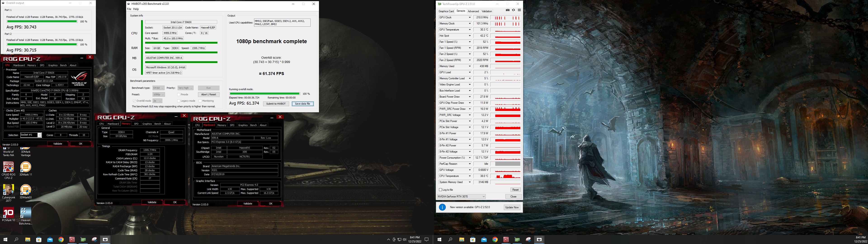Click the x265 Running overkill mode progress bar
The height and width of the screenshot is (244, 868).
264,94
